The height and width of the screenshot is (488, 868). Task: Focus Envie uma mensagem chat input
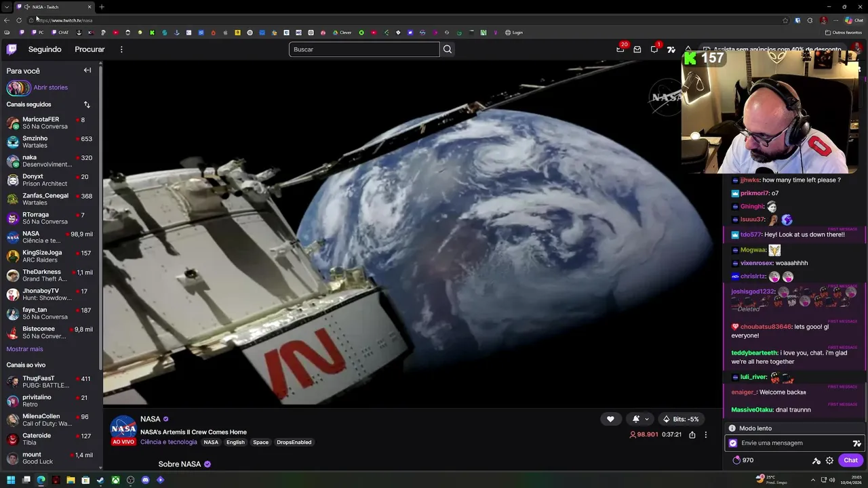pos(793,443)
